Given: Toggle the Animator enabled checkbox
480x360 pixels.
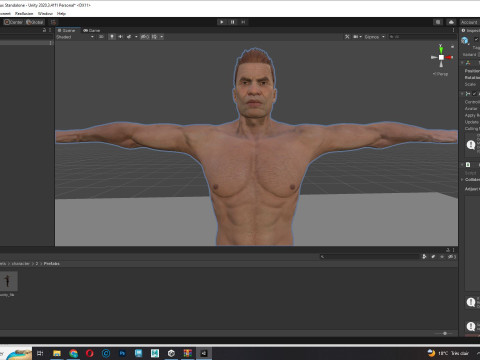Looking at the screenshot, I should point(474,94).
